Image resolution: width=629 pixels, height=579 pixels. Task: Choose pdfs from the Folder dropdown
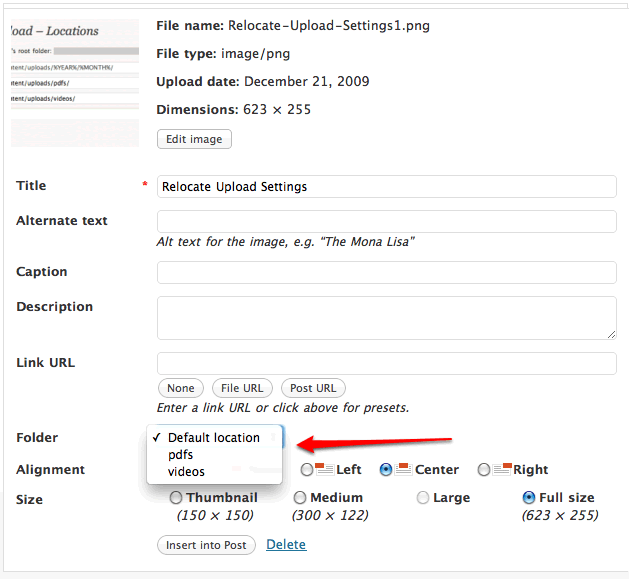(x=181, y=455)
